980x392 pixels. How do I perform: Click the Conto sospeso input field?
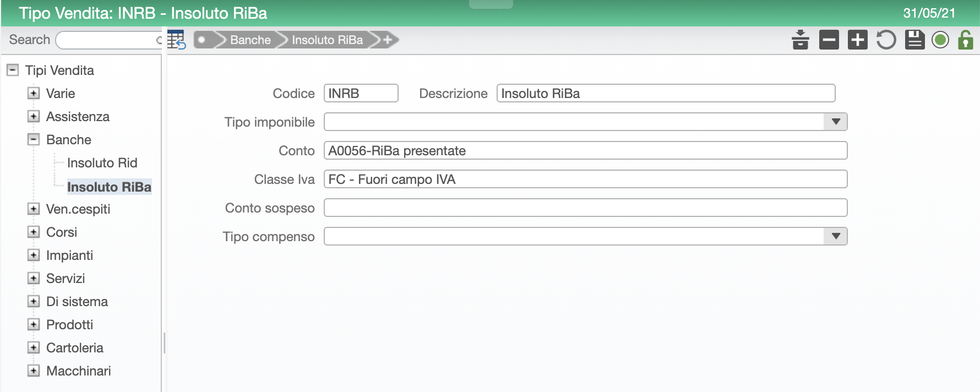585,208
